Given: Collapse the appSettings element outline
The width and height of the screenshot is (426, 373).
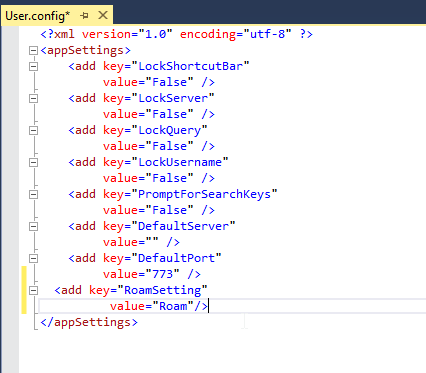Looking at the screenshot, I should (33, 51).
